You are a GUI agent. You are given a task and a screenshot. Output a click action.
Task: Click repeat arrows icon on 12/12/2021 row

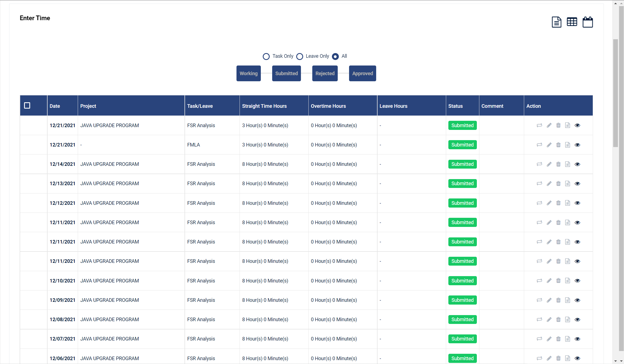(539, 203)
